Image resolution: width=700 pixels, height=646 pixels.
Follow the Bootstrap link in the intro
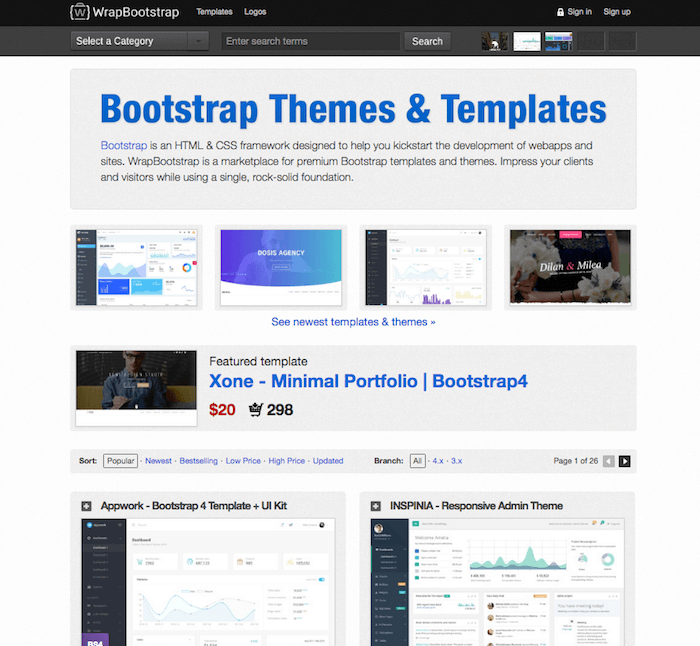124,146
